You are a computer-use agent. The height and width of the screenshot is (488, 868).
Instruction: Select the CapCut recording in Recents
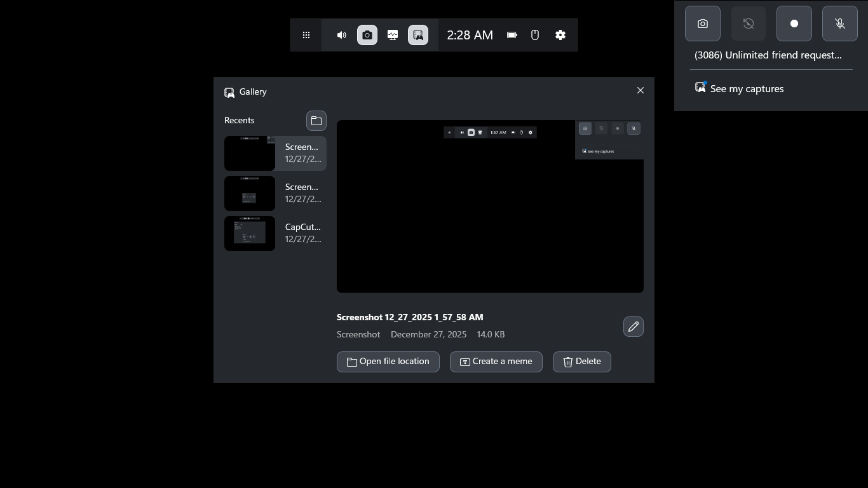click(x=275, y=233)
